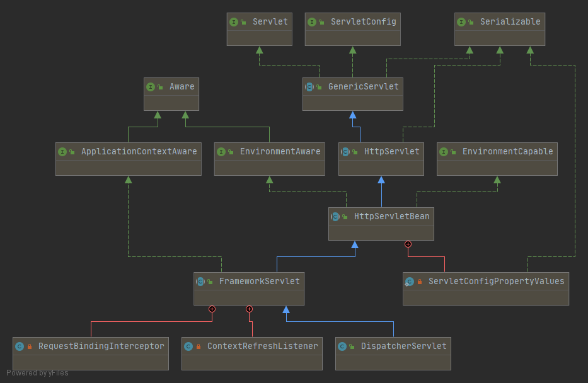Click the lock icon beside ContextRefreshListener
Viewport: 588px width, 383px height.
coord(199,346)
